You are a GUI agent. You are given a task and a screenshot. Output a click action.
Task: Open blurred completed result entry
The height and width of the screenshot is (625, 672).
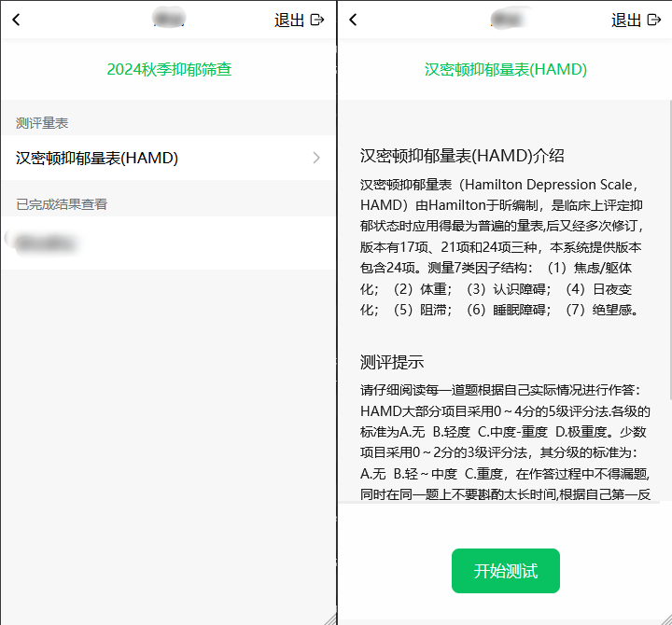(168, 243)
